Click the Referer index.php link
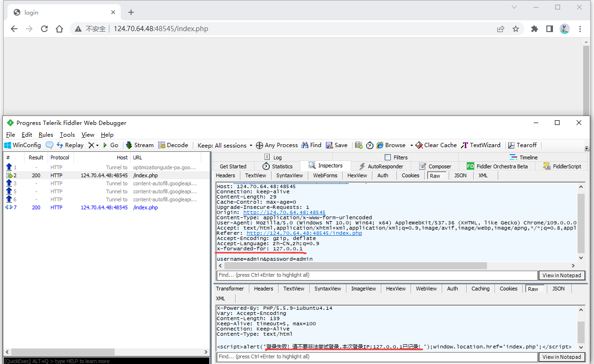 click(304, 233)
